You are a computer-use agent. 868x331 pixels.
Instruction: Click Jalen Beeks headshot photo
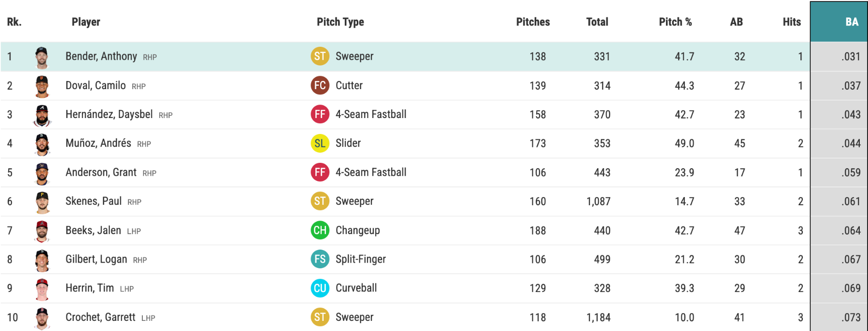pos(42,231)
